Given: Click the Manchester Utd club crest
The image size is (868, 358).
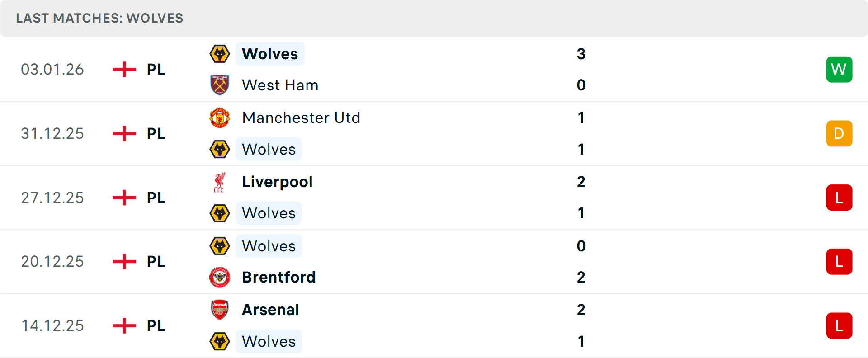Looking at the screenshot, I should [x=220, y=118].
